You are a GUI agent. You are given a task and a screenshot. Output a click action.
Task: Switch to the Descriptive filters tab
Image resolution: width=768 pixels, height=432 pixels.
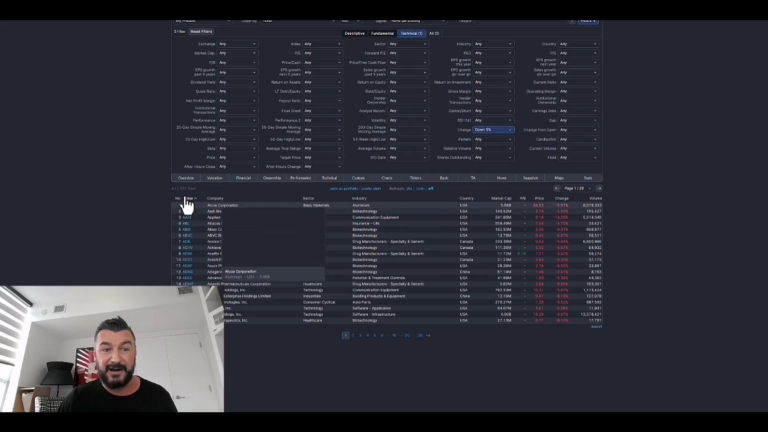(355, 33)
